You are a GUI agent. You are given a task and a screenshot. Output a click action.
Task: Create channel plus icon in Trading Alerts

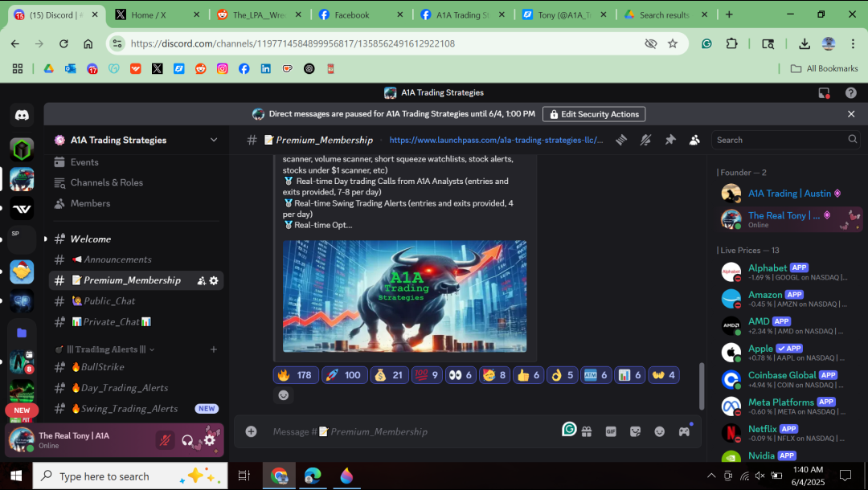click(214, 349)
